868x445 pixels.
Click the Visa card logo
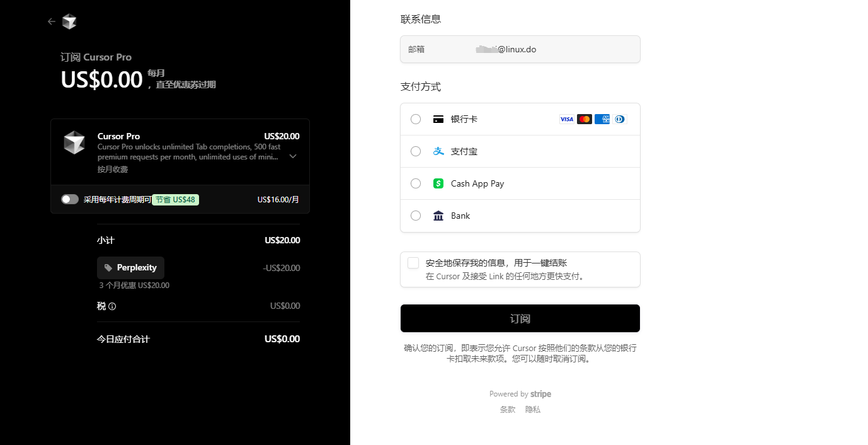pos(566,119)
